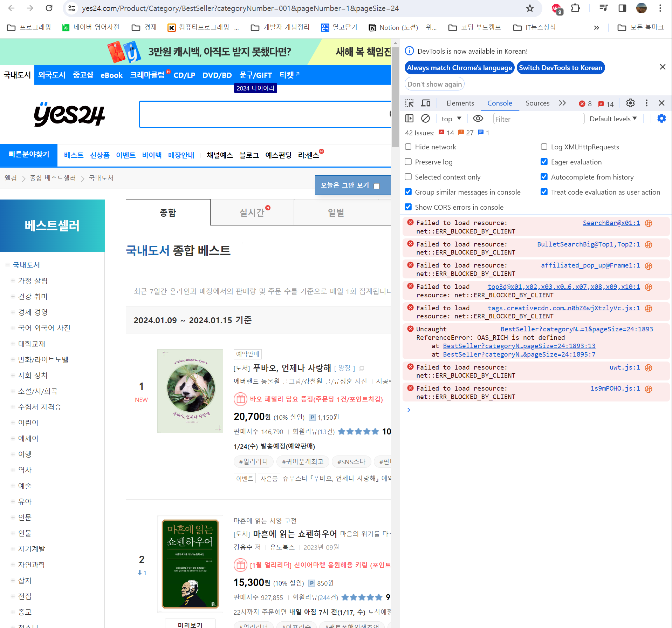
Task: Clear the console with the ban icon
Action: 425,119
